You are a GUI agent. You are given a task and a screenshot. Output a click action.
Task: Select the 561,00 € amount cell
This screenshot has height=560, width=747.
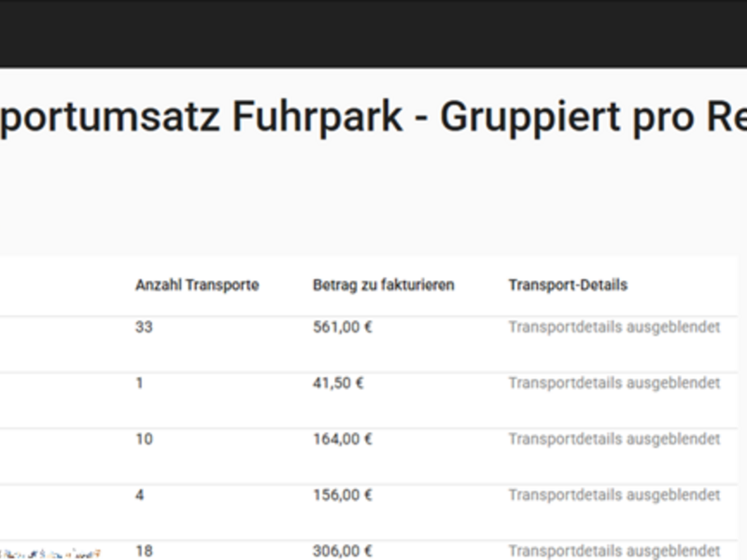(343, 328)
